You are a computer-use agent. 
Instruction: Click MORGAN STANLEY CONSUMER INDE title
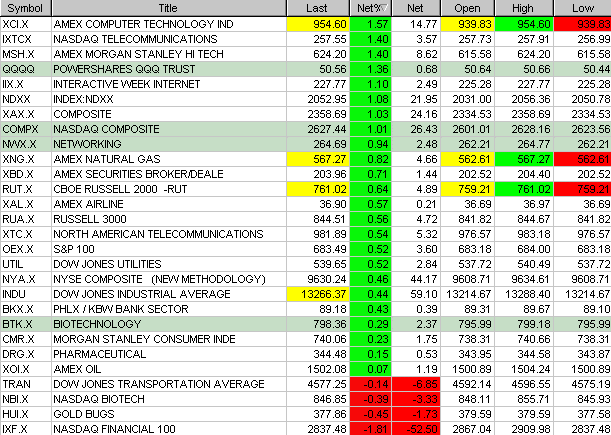144,339
